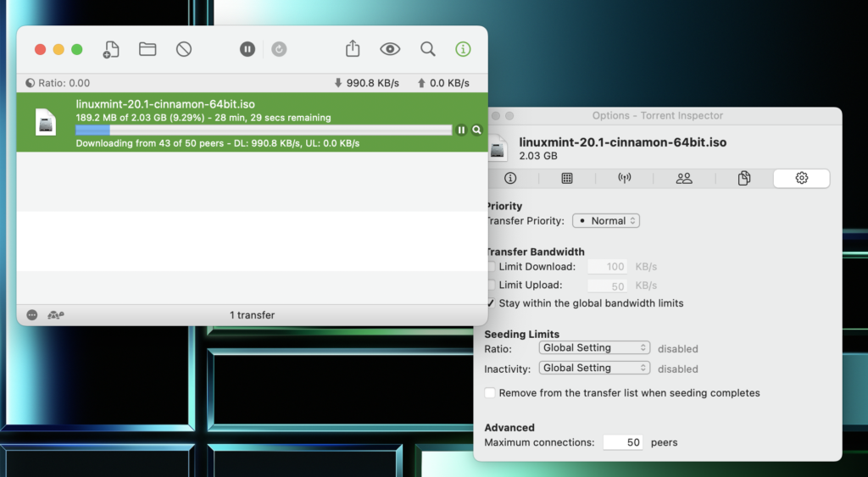Toggle the green Inspector info icon
Image resolution: width=868 pixels, height=477 pixels.
point(463,49)
